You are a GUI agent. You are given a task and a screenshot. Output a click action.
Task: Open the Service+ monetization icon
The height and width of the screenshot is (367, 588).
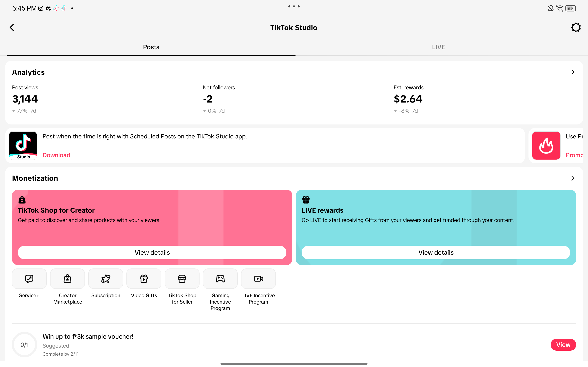click(29, 279)
